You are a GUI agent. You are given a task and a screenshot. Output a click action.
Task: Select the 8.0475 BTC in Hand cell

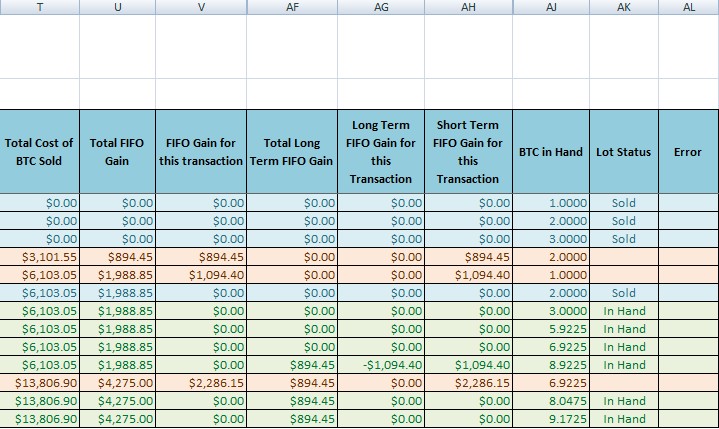click(551, 401)
